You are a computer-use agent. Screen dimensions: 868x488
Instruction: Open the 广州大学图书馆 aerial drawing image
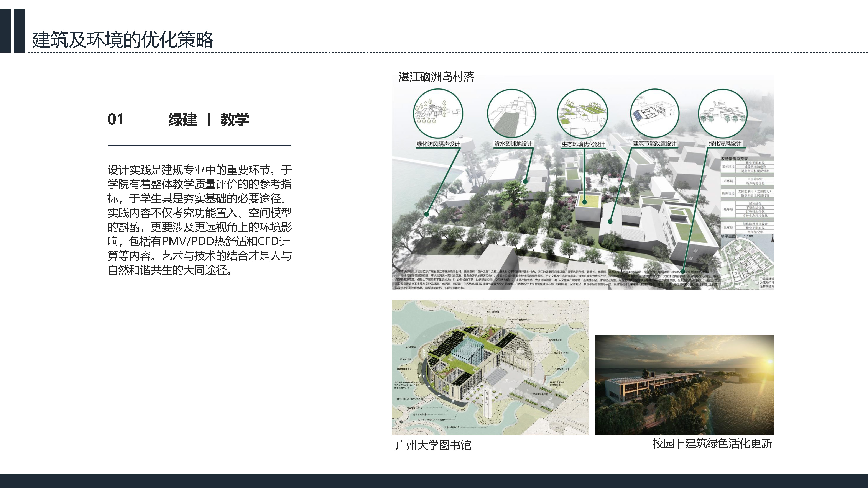coord(490,367)
